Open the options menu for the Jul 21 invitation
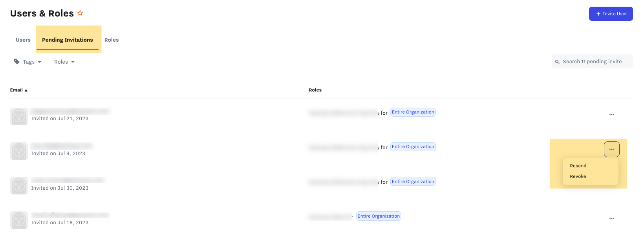This screenshot has height=240, width=644. [611, 115]
